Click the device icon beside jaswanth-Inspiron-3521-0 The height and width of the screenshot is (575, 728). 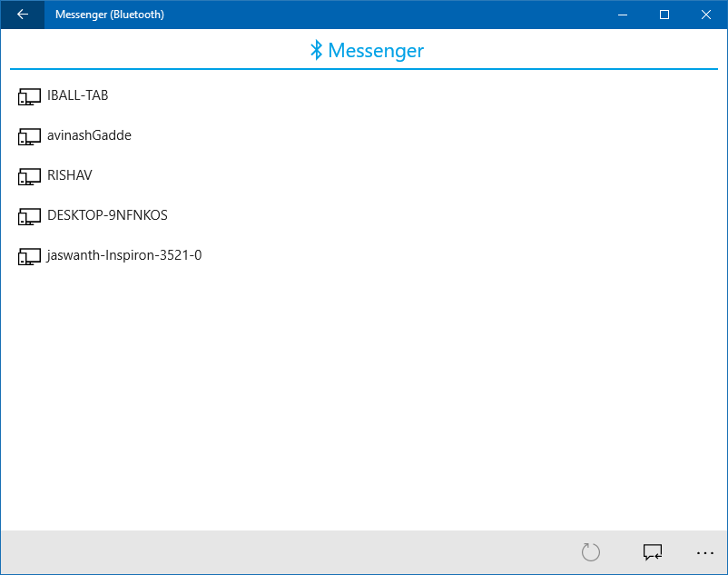click(x=29, y=255)
